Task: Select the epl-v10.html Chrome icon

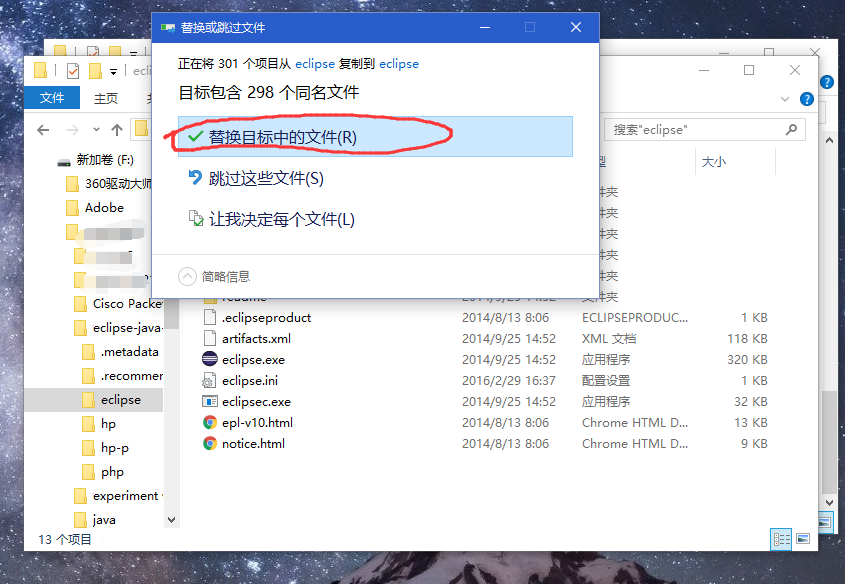Action: coord(210,422)
